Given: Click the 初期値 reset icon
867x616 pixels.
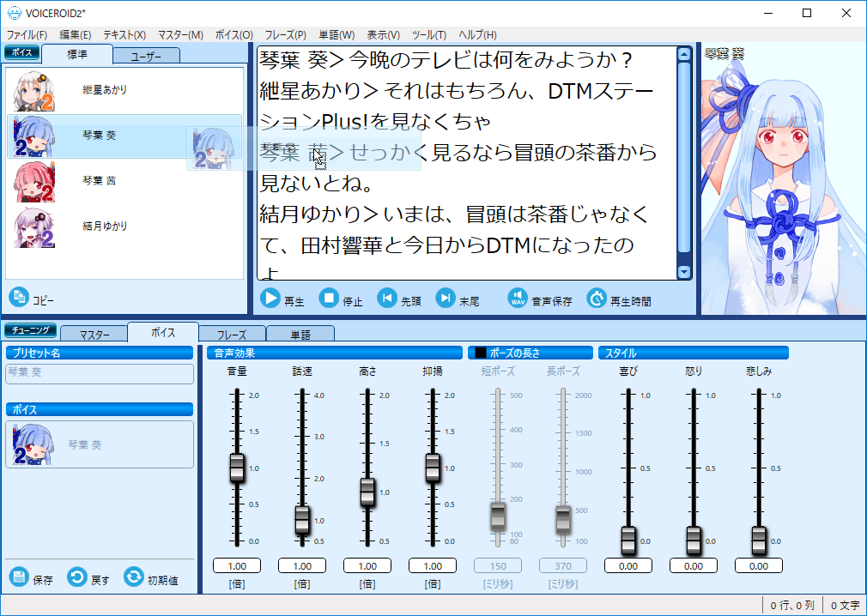Looking at the screenshot, I should point(134,577).
